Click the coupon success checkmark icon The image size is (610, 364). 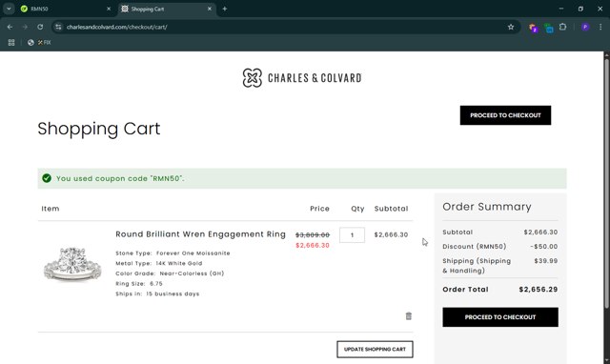(x=47, y=178)
